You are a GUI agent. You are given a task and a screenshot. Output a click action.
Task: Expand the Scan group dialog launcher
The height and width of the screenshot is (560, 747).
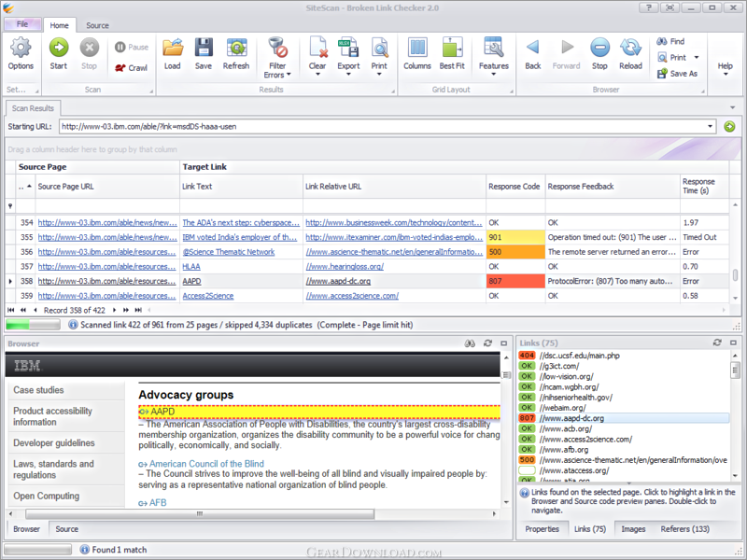click(151, 91)
